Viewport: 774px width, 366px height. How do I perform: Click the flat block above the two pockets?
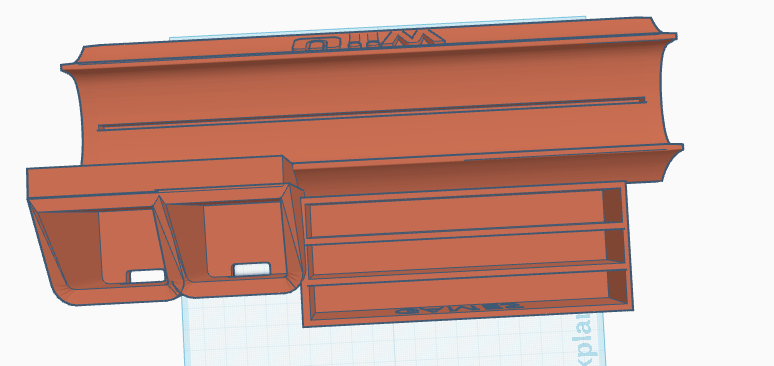158,178
